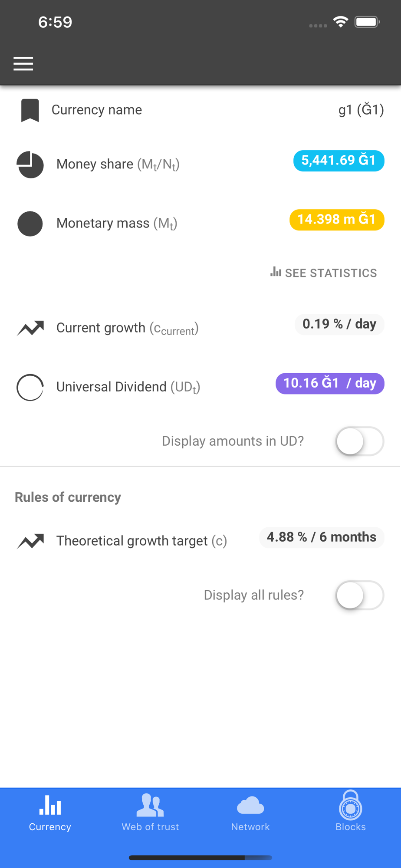Open the hamburger menu
This screenshot has width=401, height=868.
pos(23,64)
